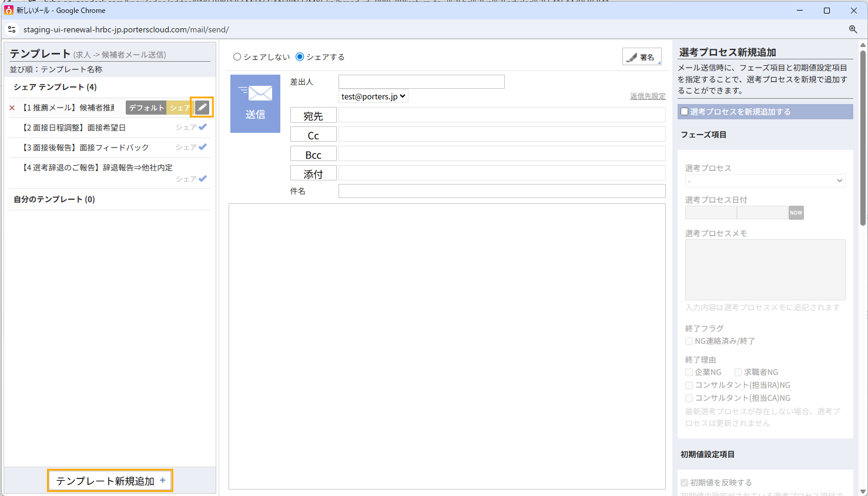Click the site info icon left of URL

pos(12,29)
